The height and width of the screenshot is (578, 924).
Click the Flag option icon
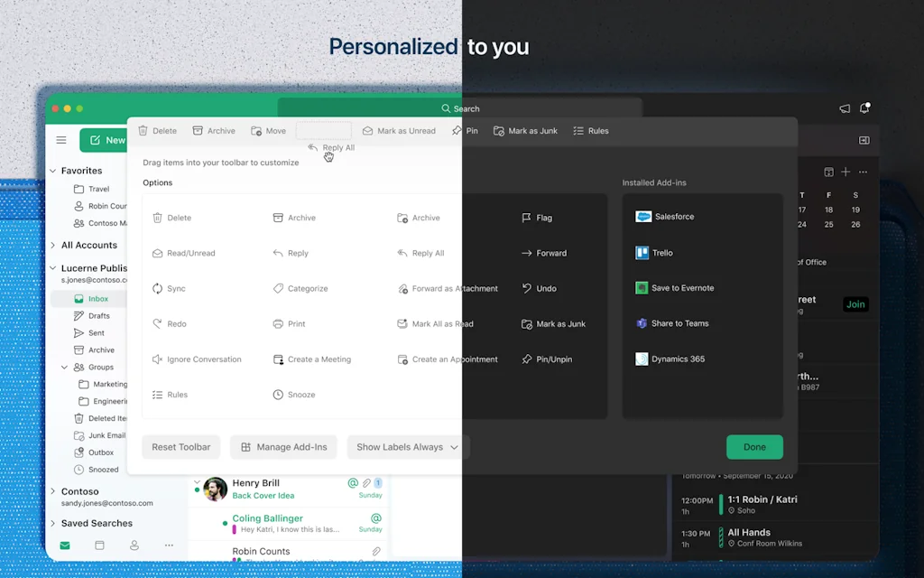(527, 218)
